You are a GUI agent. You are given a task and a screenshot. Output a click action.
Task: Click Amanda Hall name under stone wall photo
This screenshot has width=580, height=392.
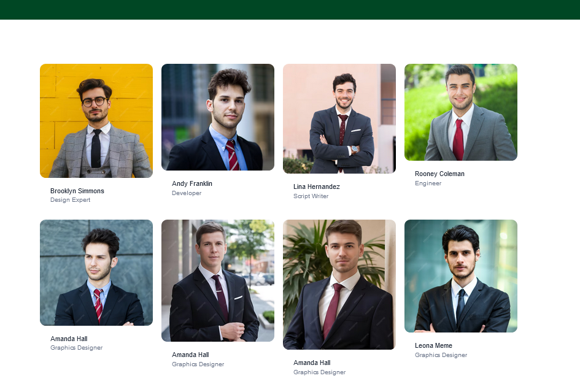(x=69, y=339)
